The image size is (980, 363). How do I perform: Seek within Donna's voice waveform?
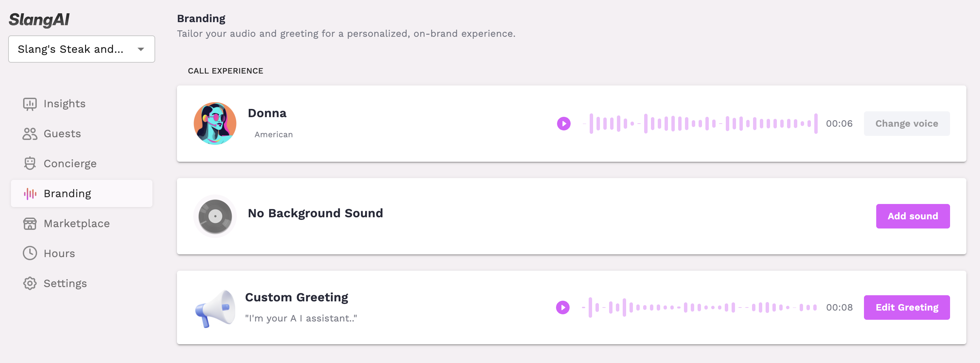tap(700, 123)
